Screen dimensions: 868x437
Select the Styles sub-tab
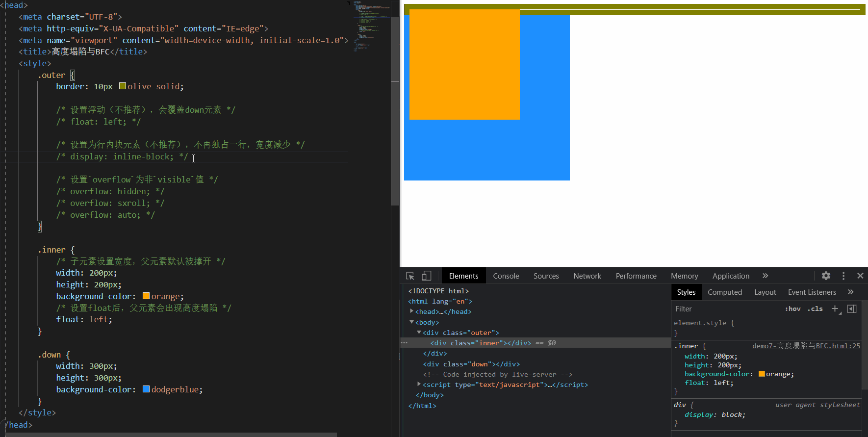[687, 292]
